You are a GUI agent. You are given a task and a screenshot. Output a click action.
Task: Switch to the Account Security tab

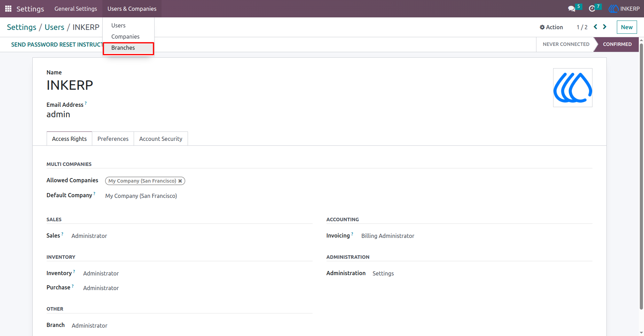pos(160,139)
